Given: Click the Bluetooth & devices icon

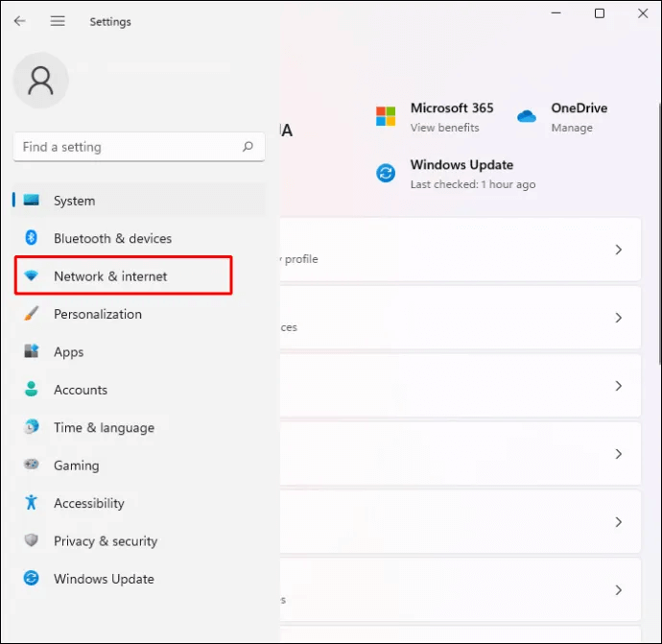Looking at the screenshot, I should tap(32, 238).
